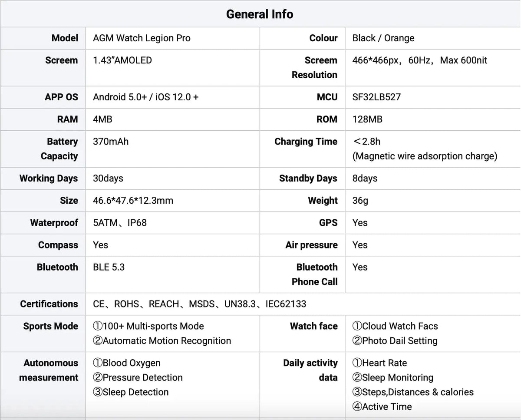The width and height of the screenshot is (521, 420).
Task: Click the Steps,Distances & calories line
Action: pyautogui.click(x=413, y=392)
